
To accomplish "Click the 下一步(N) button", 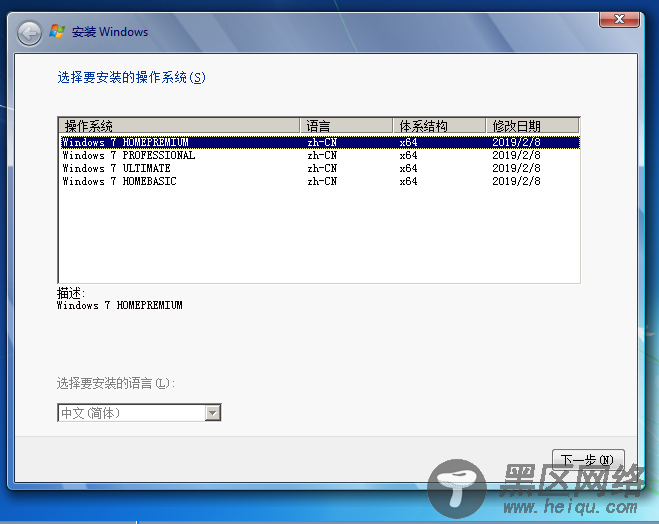I will click(588, 460).
